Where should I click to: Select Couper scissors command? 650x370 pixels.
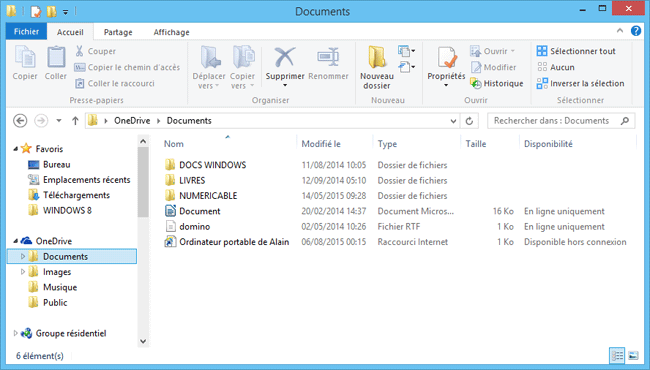pos(95,51)
